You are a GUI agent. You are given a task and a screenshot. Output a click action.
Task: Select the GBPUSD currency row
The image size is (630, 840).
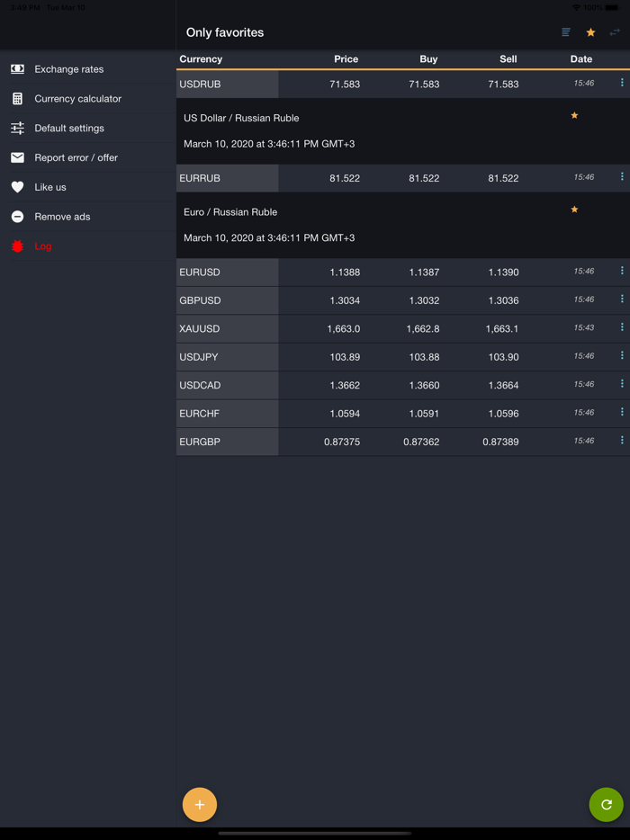[x=360, y=299]
